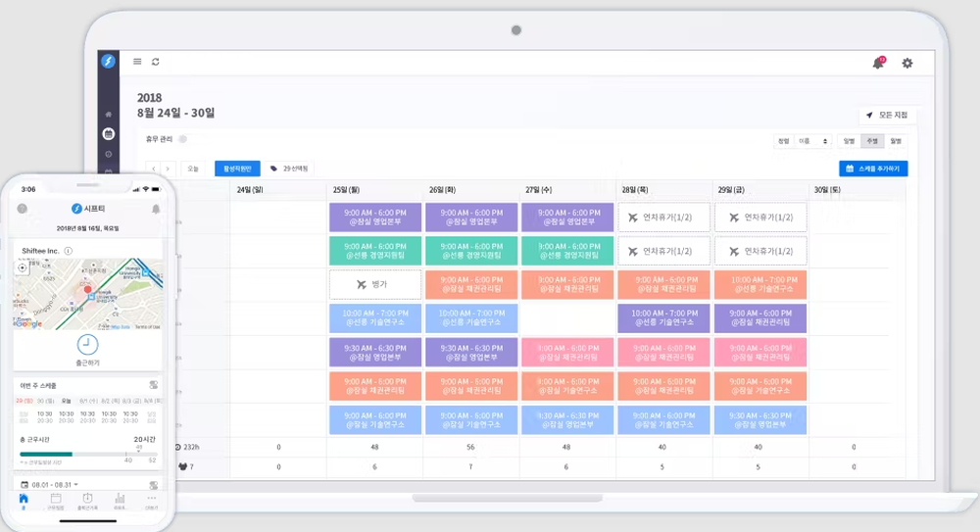Open 29일 orange 10:00 AM 선릉 기술연구소 shift
Screen dimensions: 980x532
point(760,284)
